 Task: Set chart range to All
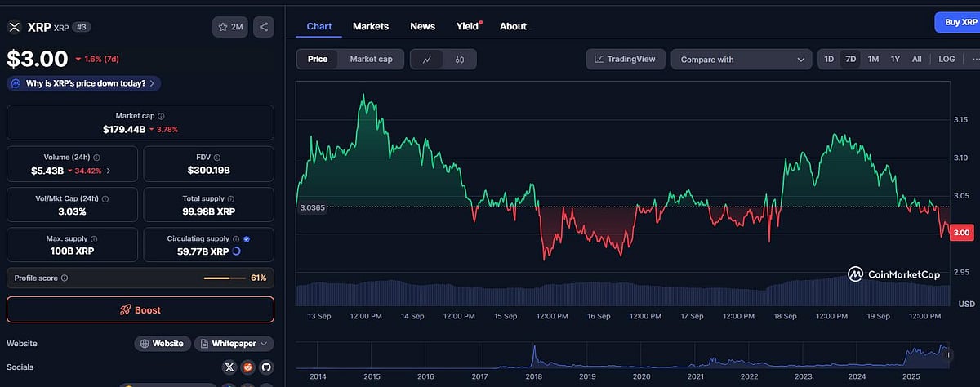[x=917, y=59]
